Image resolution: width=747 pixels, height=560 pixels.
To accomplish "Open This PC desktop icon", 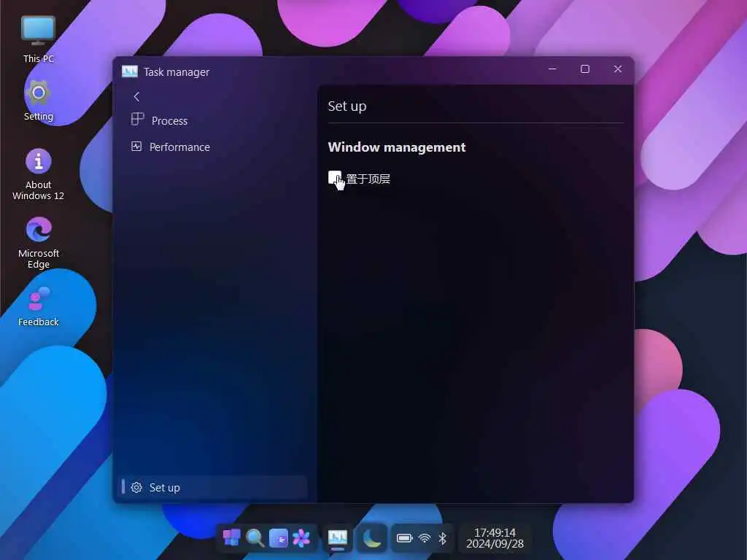I will pyautogui.click(x=38, y=39).
